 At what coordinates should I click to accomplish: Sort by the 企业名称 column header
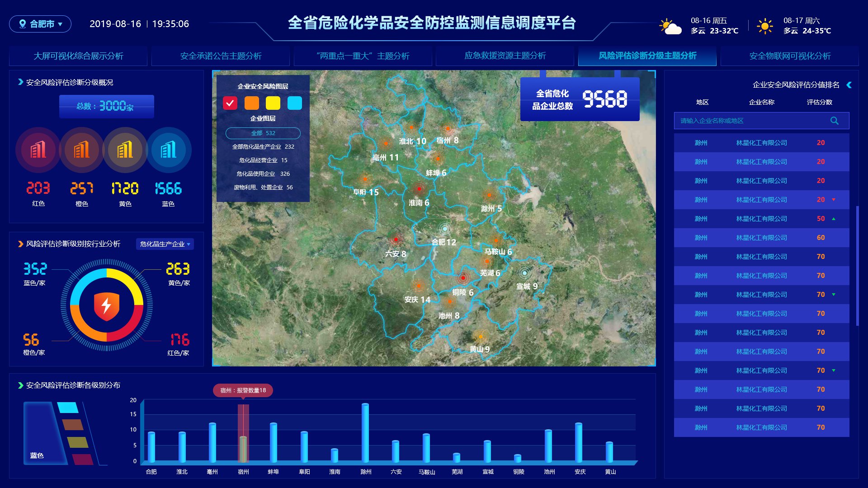[762, 102]
